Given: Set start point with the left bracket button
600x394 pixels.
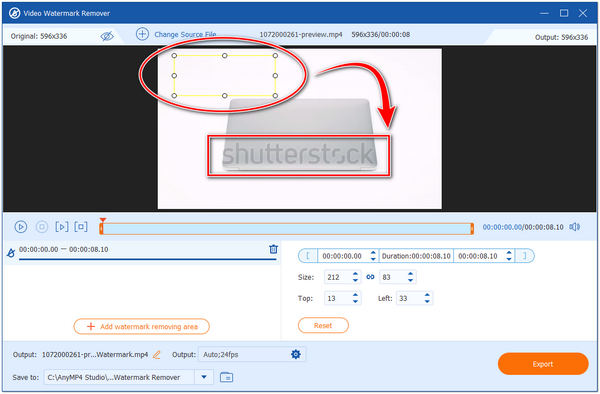Looking at the screenshot, I should pos(308,256).
